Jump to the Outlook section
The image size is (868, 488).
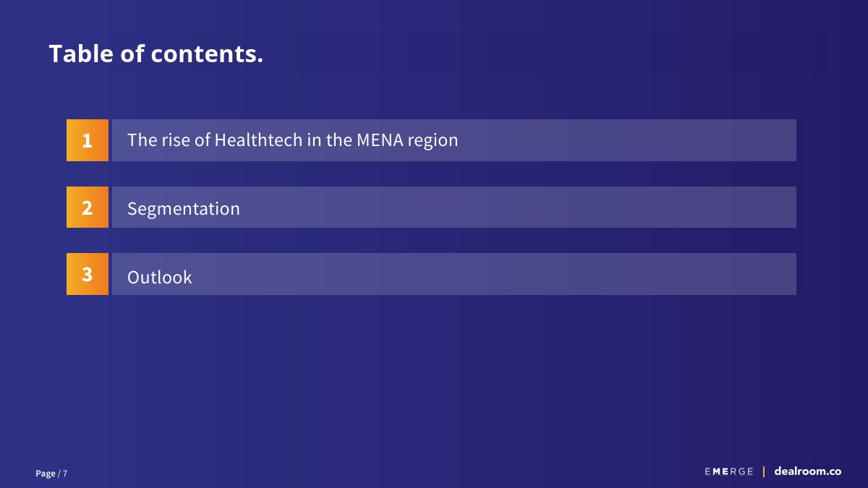pos(159,277)
